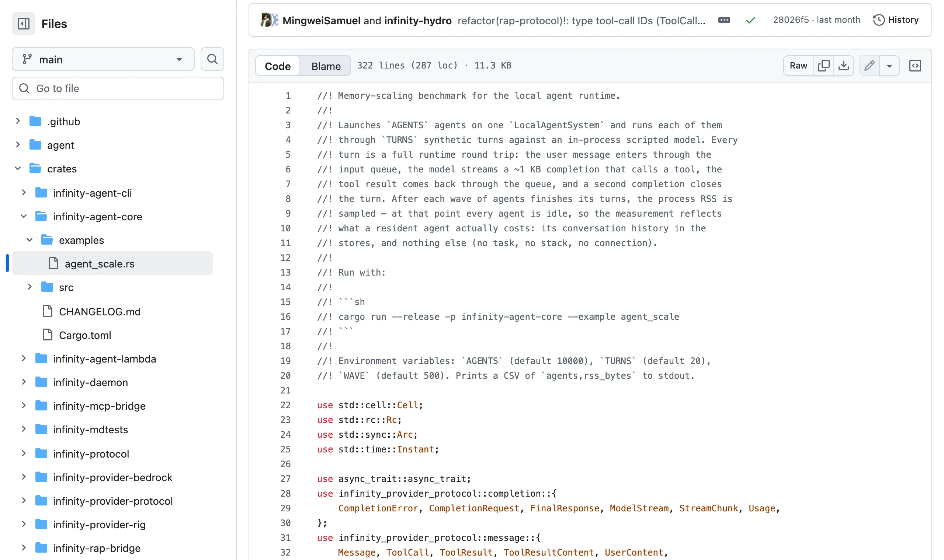The image size is (944, 560).
Task: Download the raw file icon
Action: click(x=844, y=66)
